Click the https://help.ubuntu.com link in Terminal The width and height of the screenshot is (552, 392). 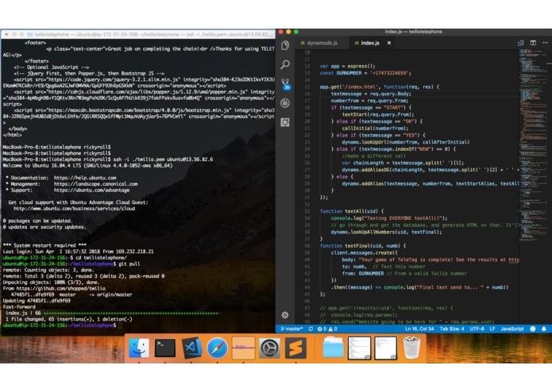[85, 178]
